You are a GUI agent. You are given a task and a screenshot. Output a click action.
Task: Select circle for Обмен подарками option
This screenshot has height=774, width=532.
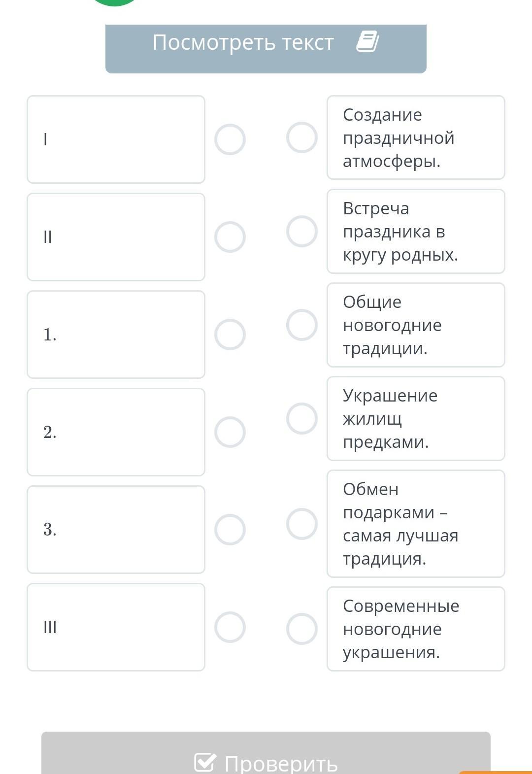tap(302, 524)
